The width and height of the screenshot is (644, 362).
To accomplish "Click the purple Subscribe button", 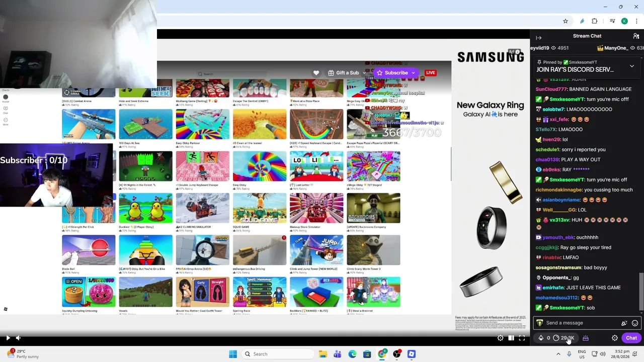I will tap(392, 73).
